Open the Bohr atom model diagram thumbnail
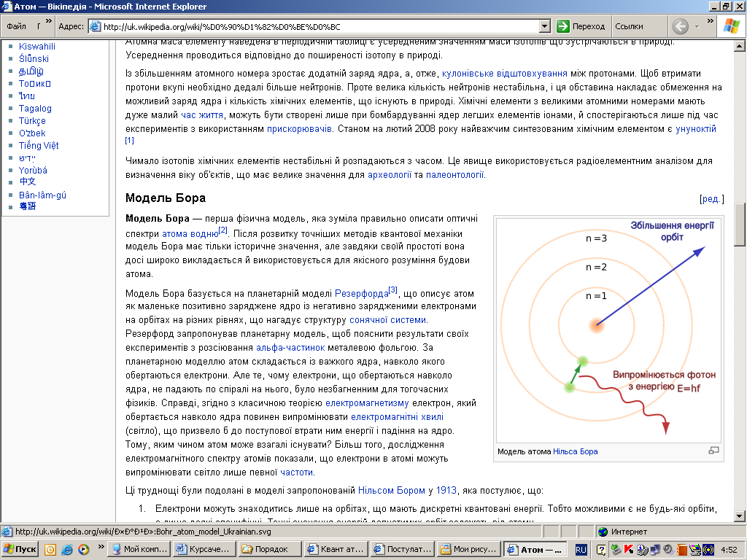Screen dimensions: 747x560 pyautogui.click(x=608, y=330)
